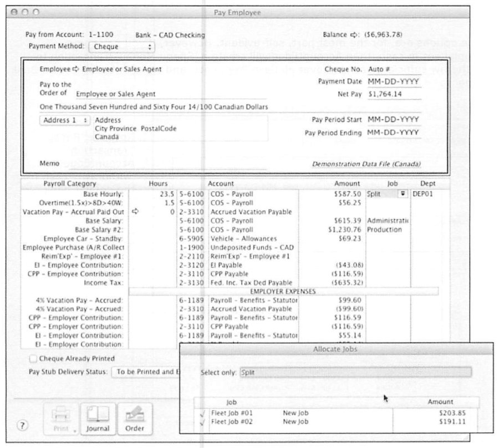
Task: Click the Pay Period Ending field
Action: click(x=394, y=133)
